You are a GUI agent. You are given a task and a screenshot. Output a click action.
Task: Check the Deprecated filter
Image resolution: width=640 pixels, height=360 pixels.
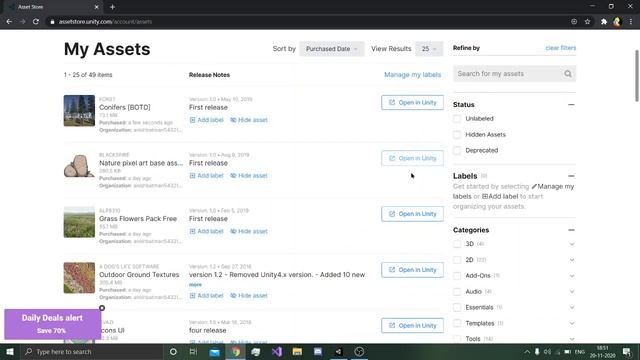coord(457,151)
